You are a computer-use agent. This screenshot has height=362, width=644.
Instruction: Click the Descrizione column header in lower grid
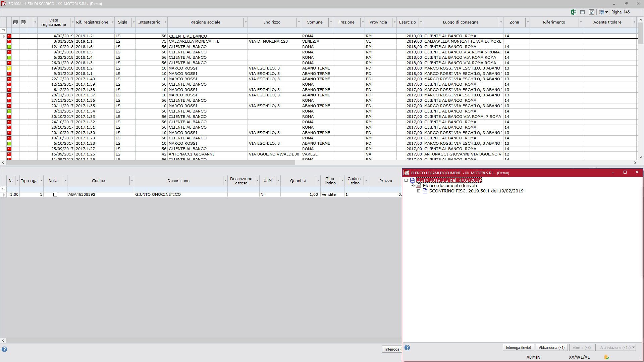(x=178, y=181)
